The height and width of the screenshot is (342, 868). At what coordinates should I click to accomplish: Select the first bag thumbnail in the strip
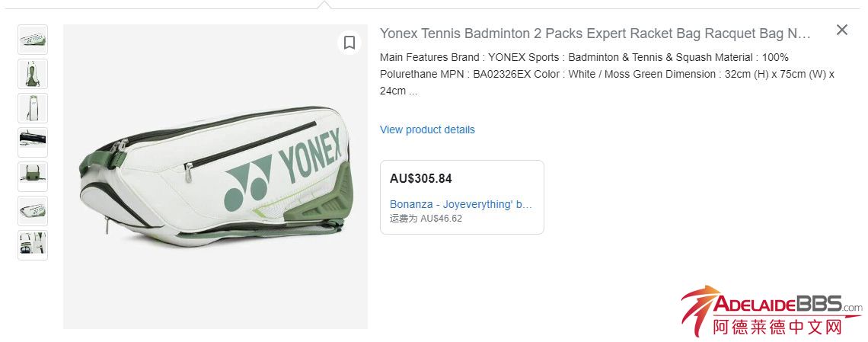tap(33, 40)
